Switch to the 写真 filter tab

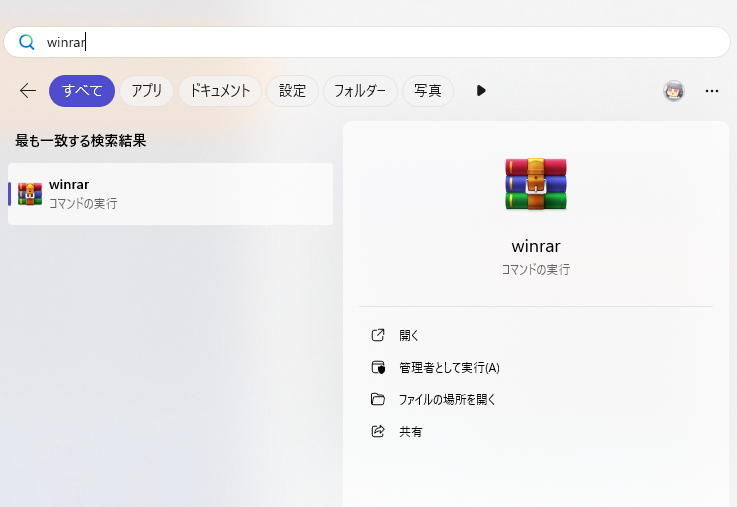[x=428, y=91]
